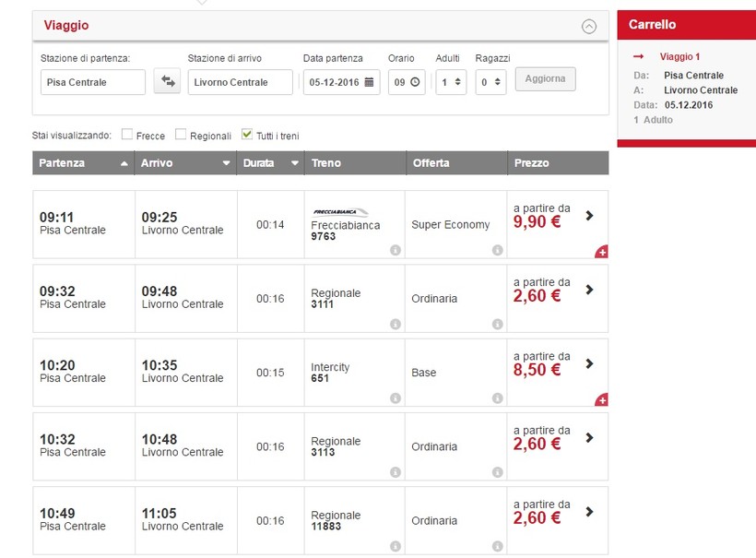Click red plus on 8,50 € price

coord(602,400)
